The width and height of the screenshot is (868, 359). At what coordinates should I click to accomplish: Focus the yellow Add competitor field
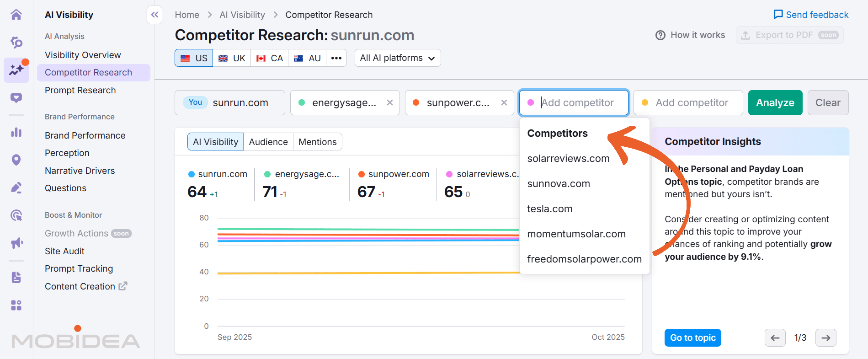[x=688, y=102]
